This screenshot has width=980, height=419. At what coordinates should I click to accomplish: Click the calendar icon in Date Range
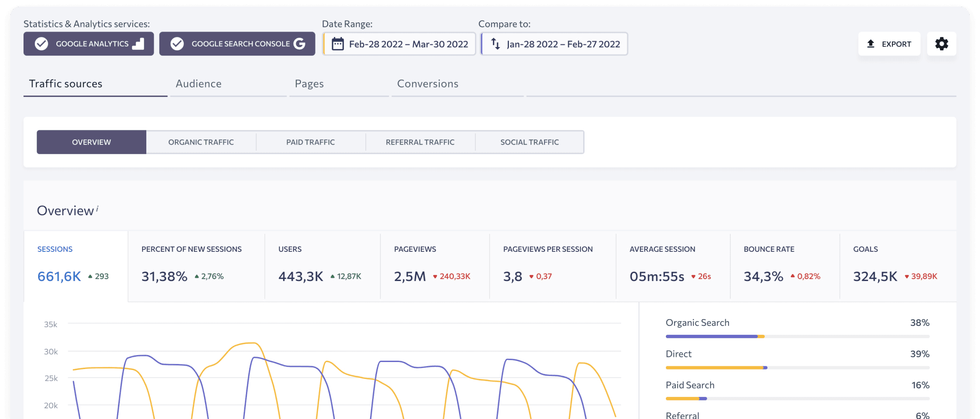338,44
